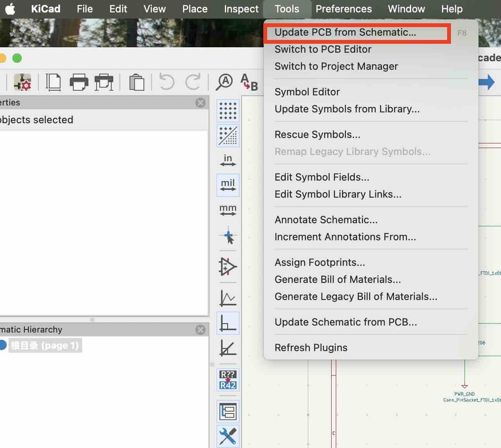Click the PWR_GND label in the schematic
501x448 pixels.
pyautogui.click(x=465, y=394)
